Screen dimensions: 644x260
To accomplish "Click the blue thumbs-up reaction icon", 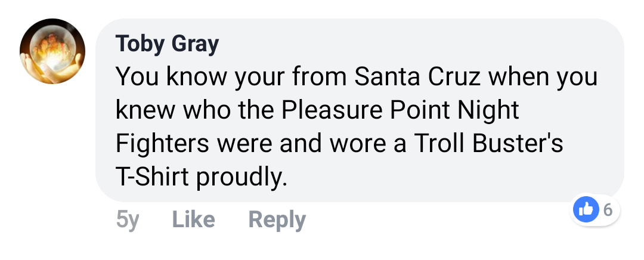I will 586,209.
